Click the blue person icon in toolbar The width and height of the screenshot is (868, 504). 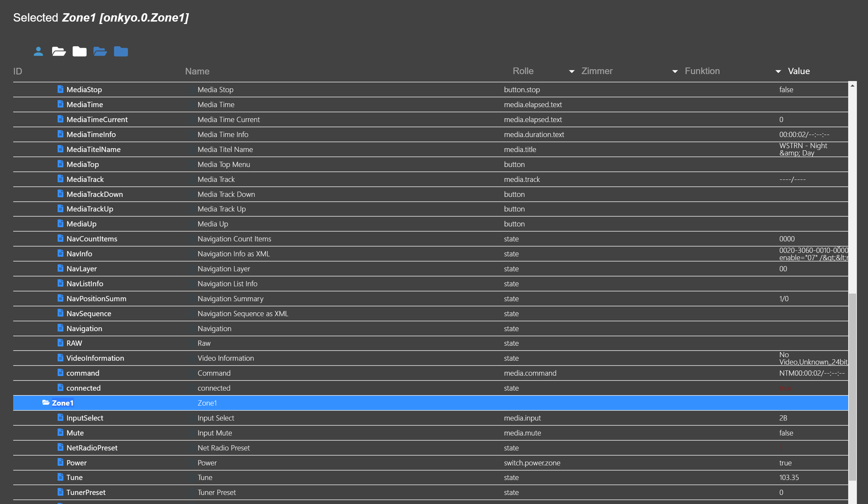click(38, 51)
